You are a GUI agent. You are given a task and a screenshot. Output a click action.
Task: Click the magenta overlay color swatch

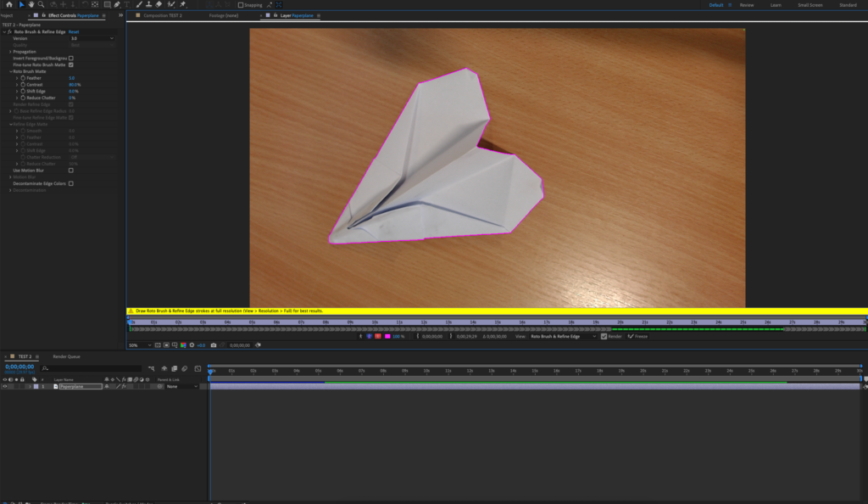click(387, 337)
